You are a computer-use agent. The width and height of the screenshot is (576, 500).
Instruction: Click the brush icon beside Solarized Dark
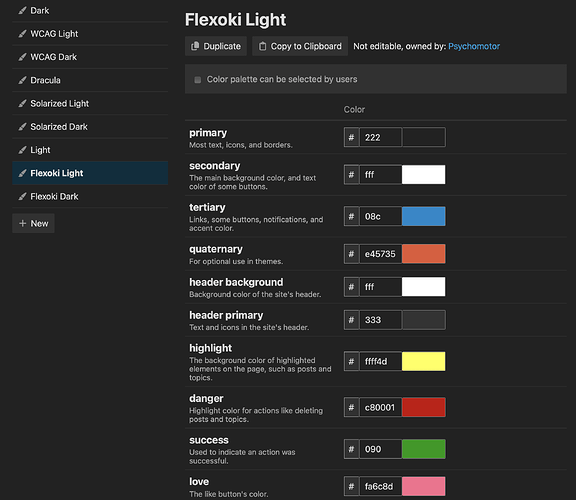pos(22,127)
